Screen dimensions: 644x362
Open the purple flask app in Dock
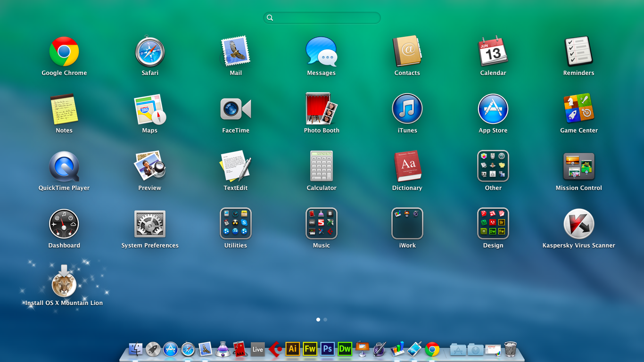pos(223,349)
